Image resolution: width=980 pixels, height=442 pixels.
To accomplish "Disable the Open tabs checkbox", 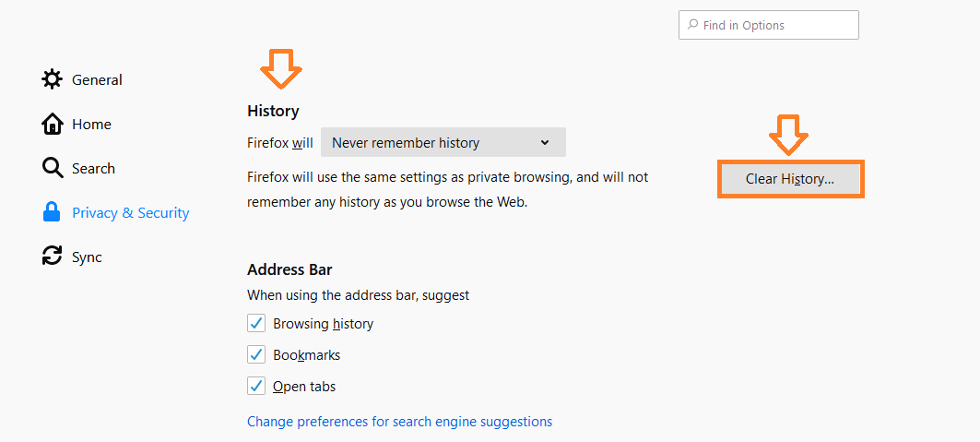I will [256, 386].
